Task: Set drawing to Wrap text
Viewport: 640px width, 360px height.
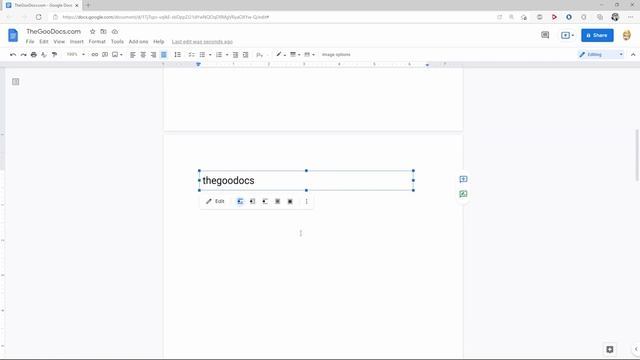Action: pos(252,201)
